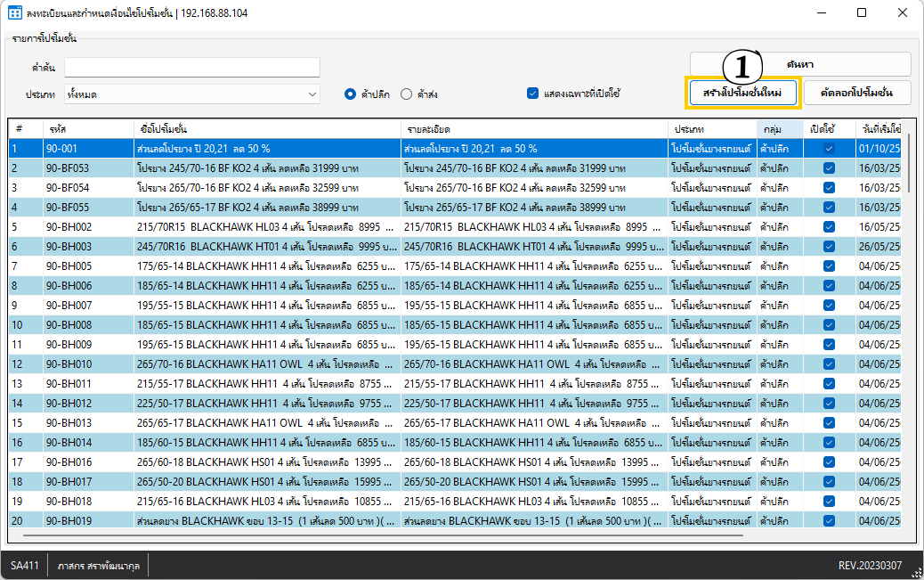
Task: Click the กลุ่ม column header
Action: [x=779, y=129]
